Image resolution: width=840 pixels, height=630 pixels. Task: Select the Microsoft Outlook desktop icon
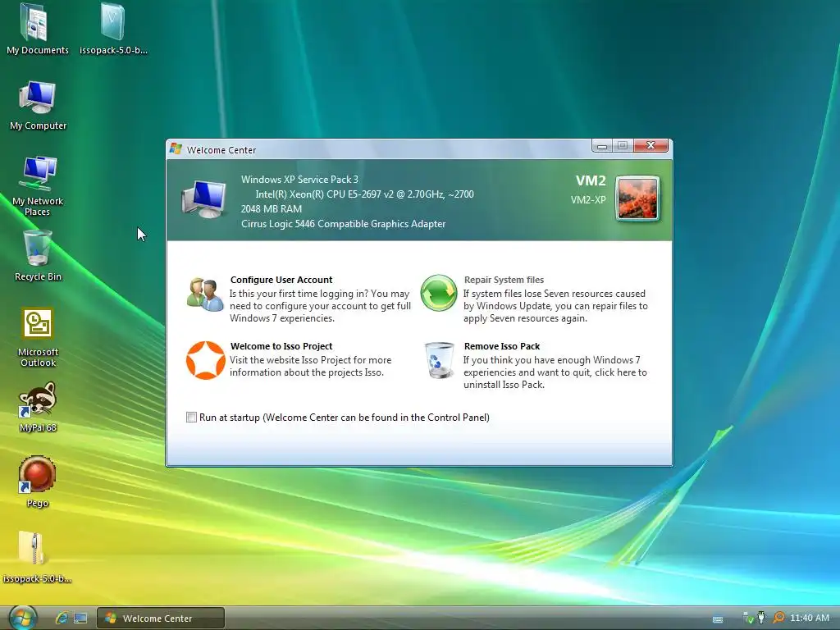coord(38,336)
